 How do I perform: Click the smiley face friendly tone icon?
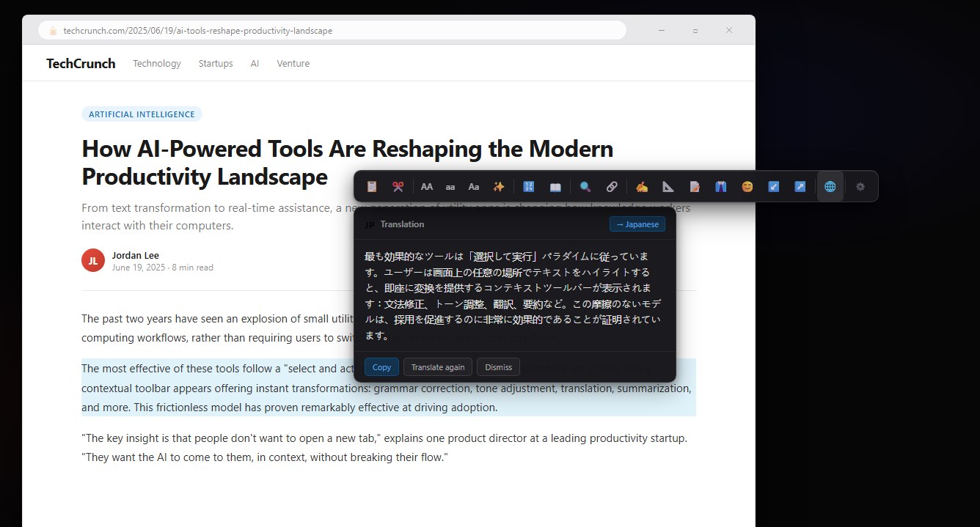point(747,187)
